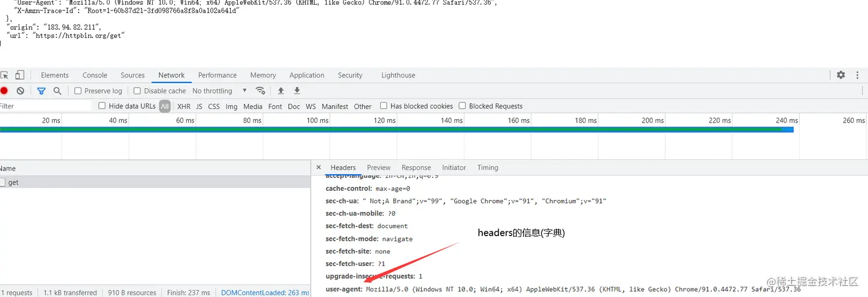Open the Response tab of request
The height and width of the screenshot is (297, 868).
416,167
